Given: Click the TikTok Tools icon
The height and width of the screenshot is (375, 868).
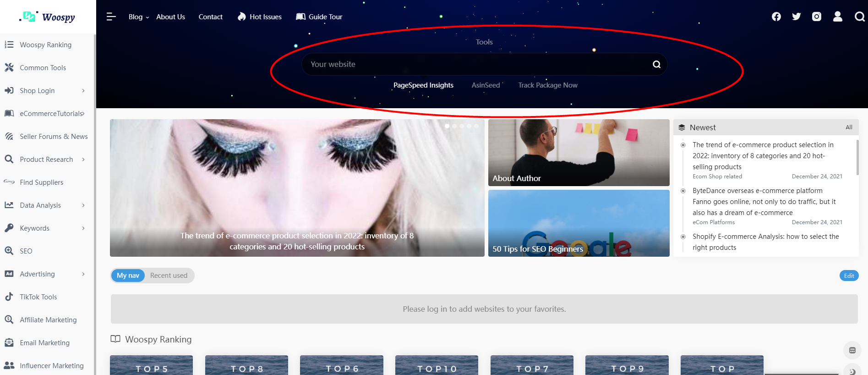Looking at the screenshot, I should [9, 297].
